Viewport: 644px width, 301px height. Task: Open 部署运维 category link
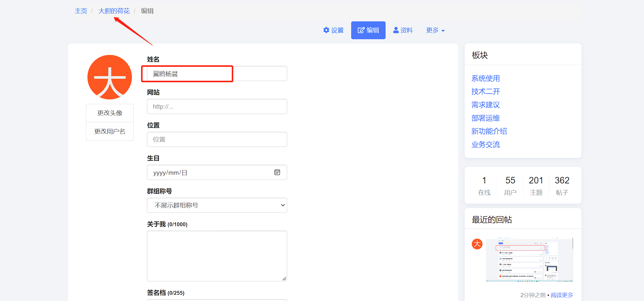click(485, 118)
